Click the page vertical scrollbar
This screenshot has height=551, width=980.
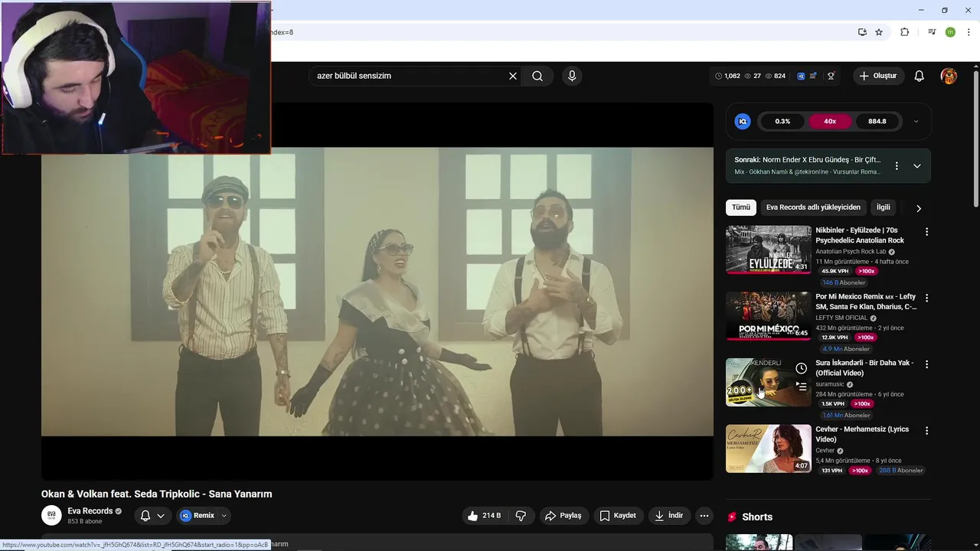click(975, 138)
